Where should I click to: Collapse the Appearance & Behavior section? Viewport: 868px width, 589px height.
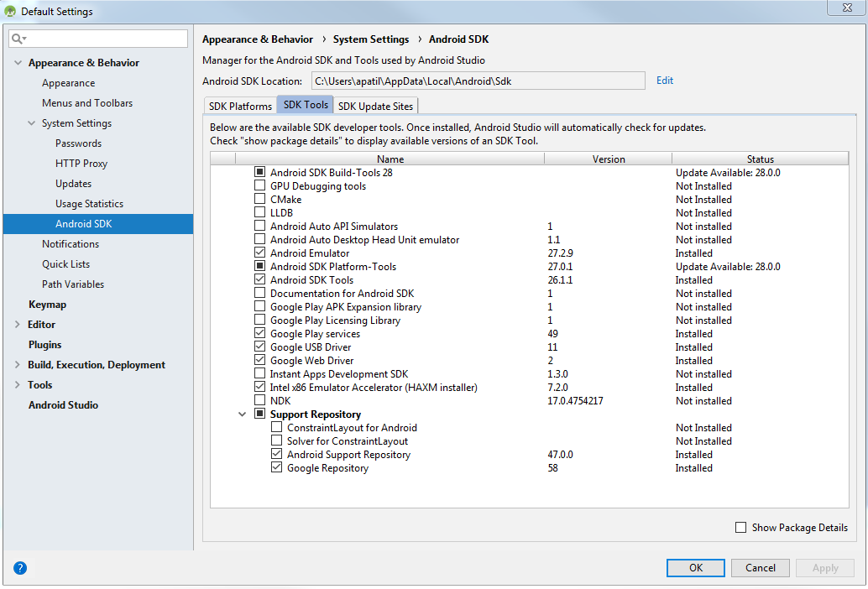18,62
